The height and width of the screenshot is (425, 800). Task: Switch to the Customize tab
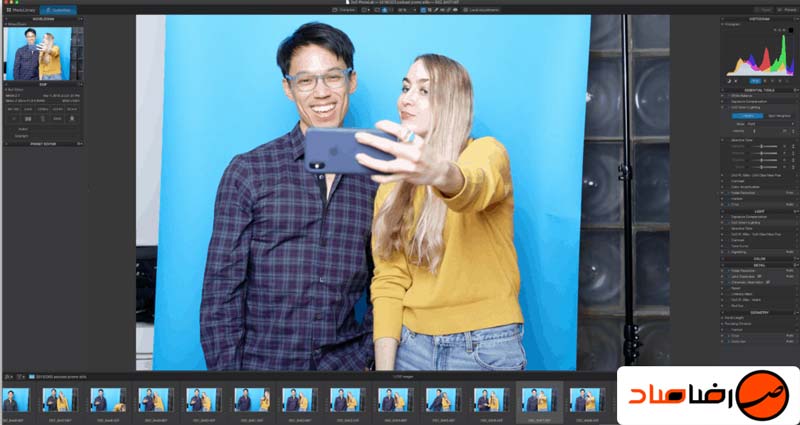click(x=58, y=10)
